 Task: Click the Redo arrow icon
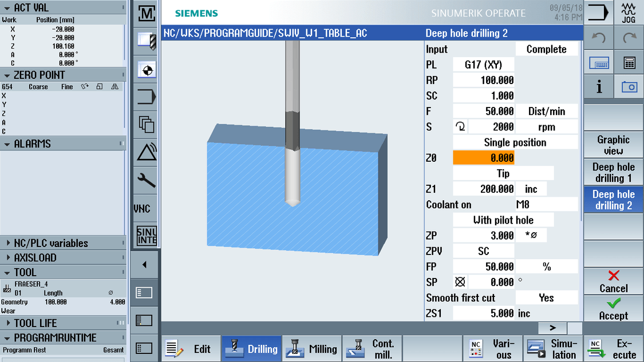629,38
